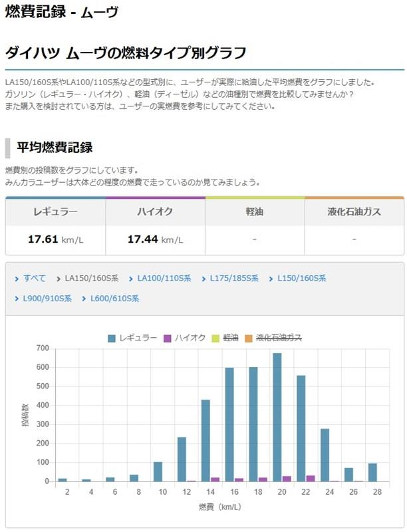The width and height of the screenshot is (407, 532).
Task: Click the purple ハイオク legend swatch
Action: [168, 338]
